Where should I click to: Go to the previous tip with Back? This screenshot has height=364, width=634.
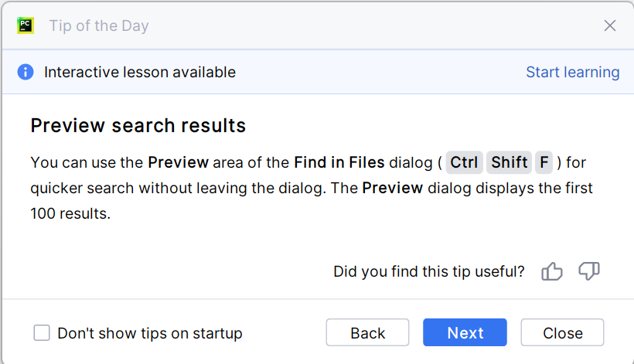coord(367,333)
